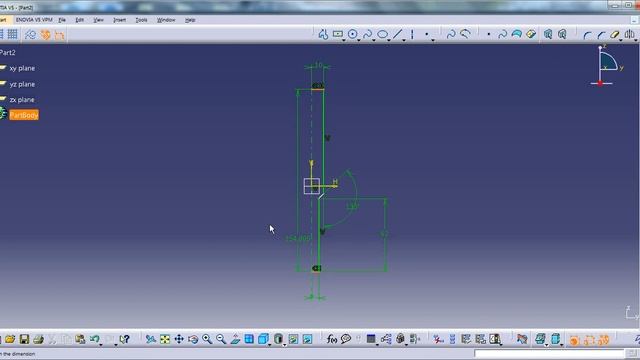Click the Multi-View layout icon
This screenshot has height=360, width=640.
(x=249, y=339)
